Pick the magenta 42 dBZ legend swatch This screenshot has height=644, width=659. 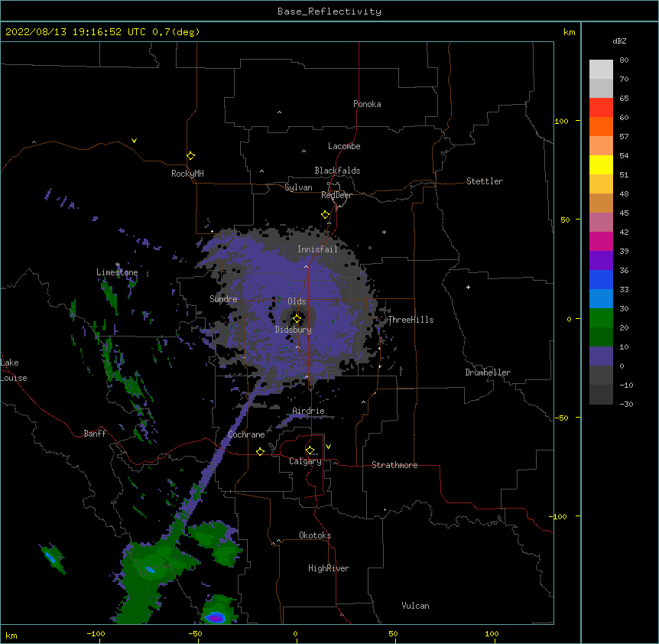[601, 241]
